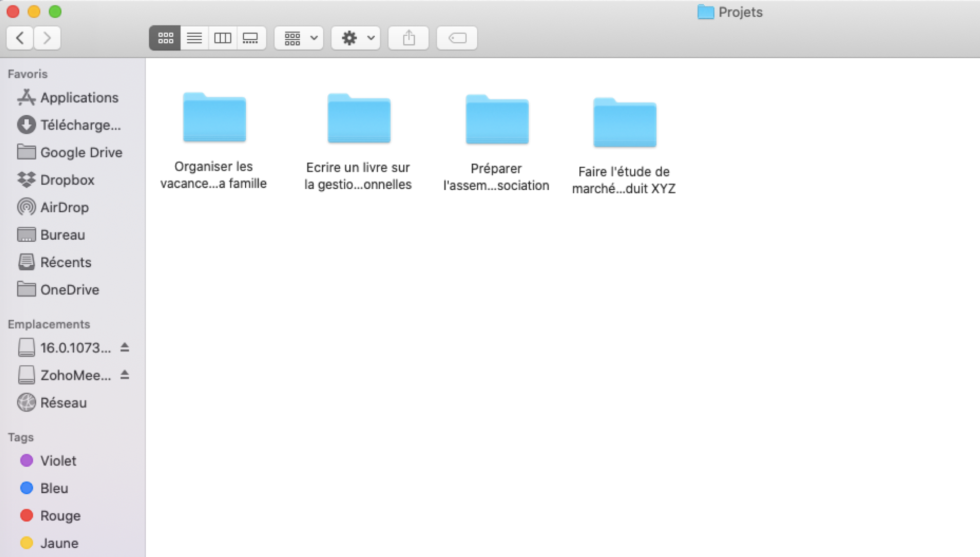
Task: Eject the ZohoMee volume
Action: click(125, 375)
